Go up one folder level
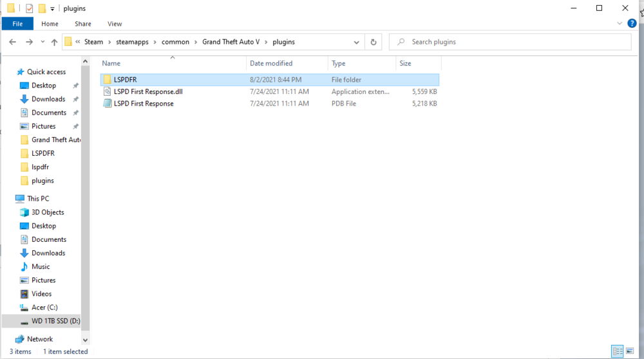The image size is (644, 359). 54,42
